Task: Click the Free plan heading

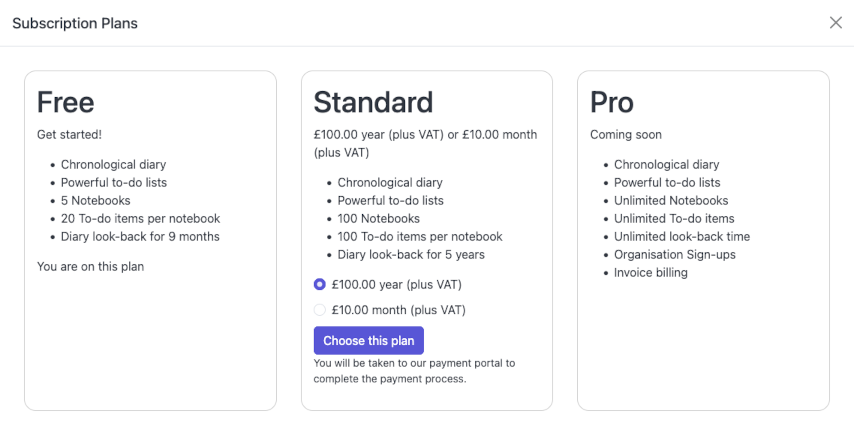Action: pyautogui.click(x=66, y=102)
